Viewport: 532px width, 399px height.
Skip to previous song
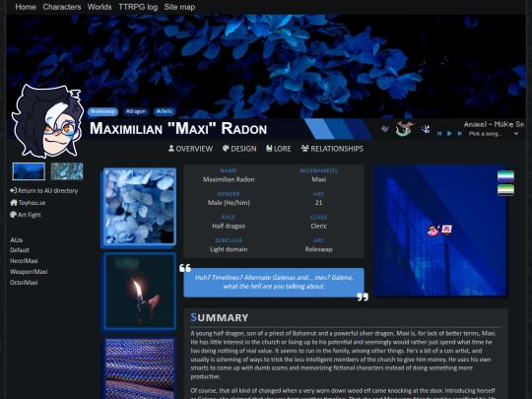click(439, 134)
